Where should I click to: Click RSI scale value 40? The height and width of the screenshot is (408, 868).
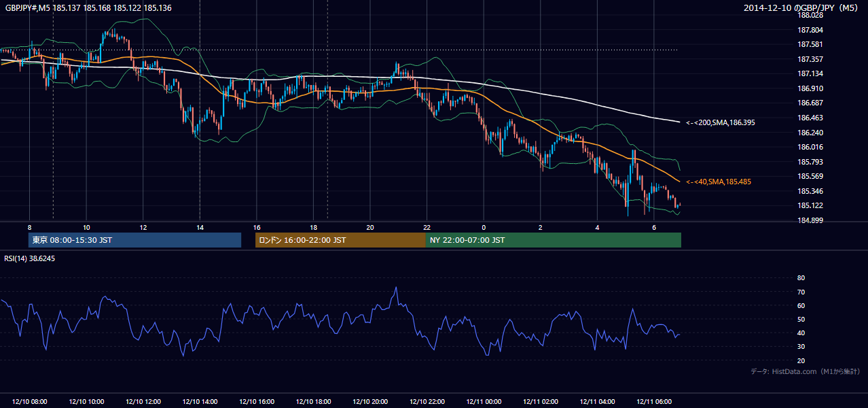click(801, 333)
